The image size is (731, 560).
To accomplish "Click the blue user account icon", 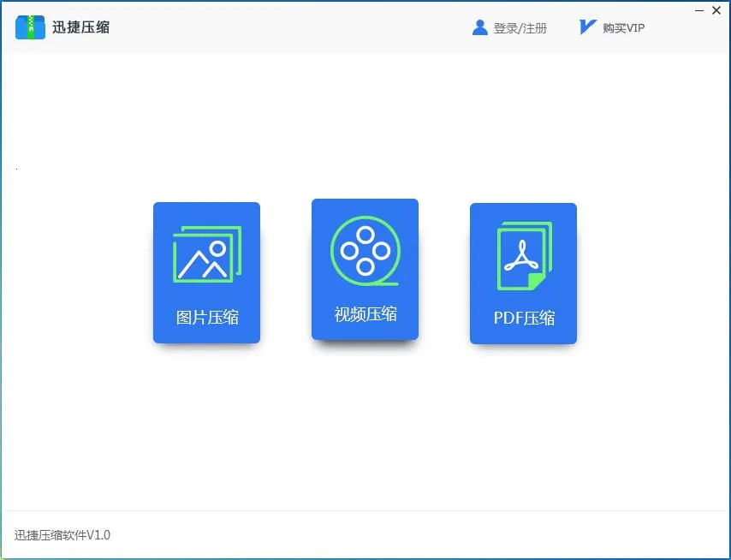I will [x=479, y=26].
